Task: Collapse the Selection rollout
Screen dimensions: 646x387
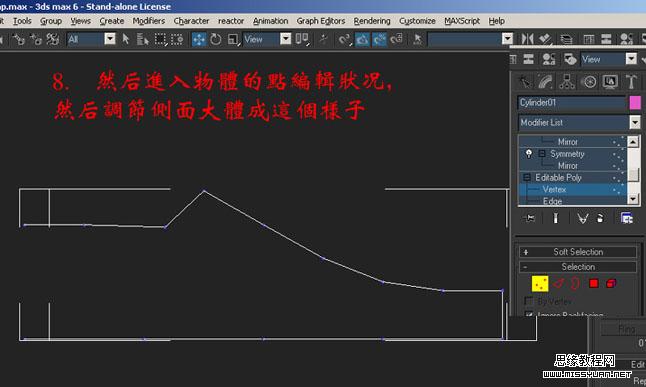Action: tap(578, 267)
